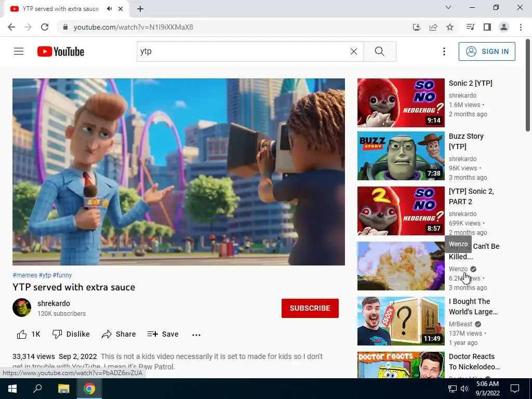Close the YTP served tab

(x=121, y=9)
